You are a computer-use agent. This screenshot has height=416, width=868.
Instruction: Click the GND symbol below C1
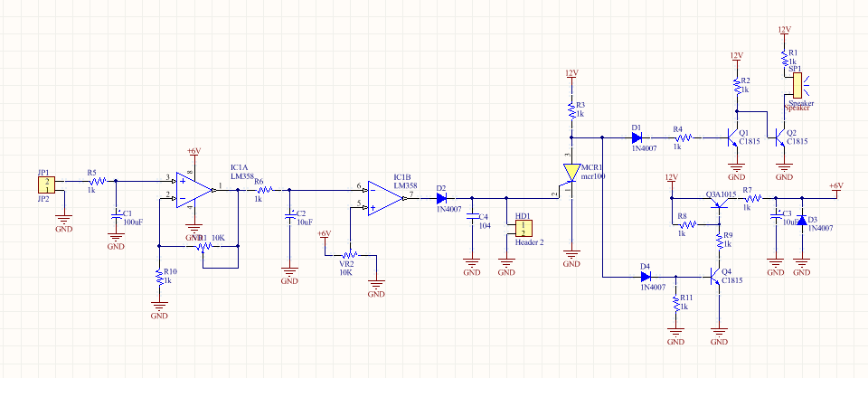116,238
